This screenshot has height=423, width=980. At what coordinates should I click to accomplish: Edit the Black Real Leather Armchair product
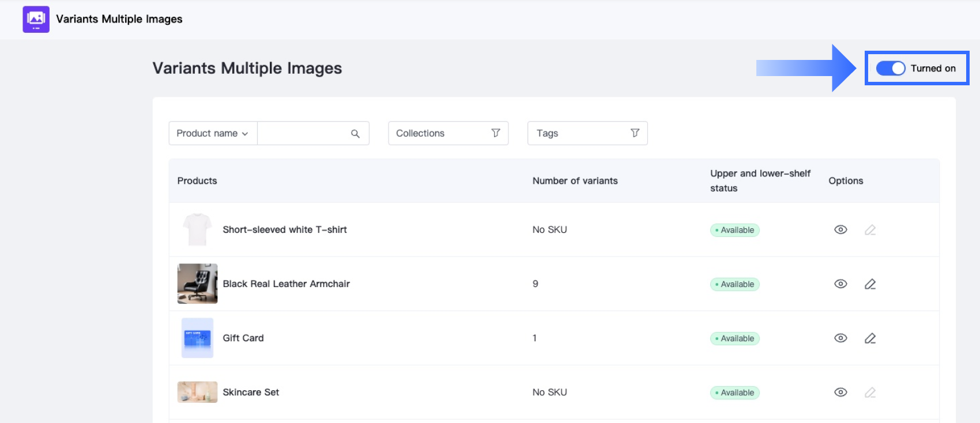(x=870, y=284)
